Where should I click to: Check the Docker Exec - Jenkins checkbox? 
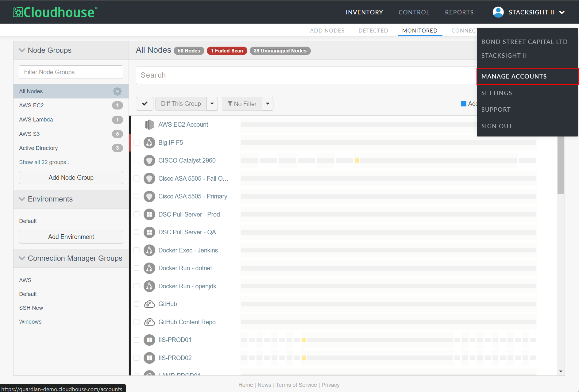pyautogui.click(x=137, y=250)
